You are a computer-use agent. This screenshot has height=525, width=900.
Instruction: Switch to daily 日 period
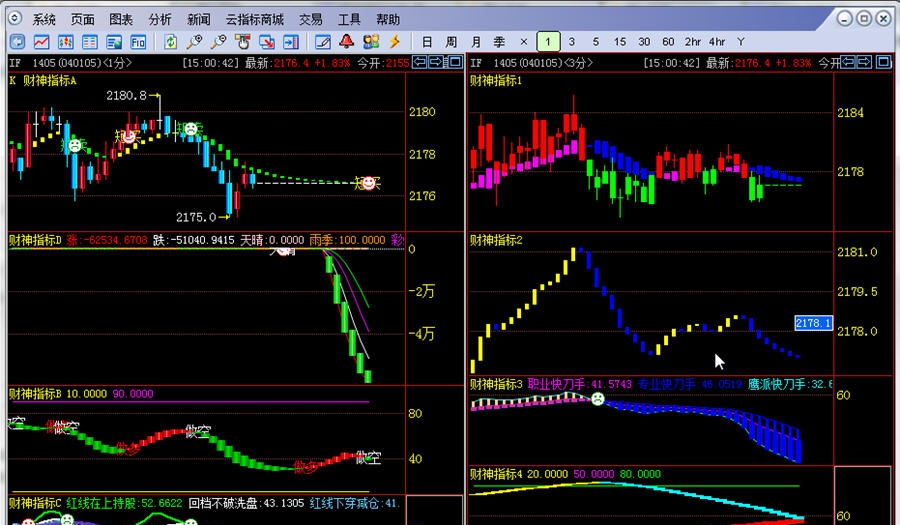click(427, 42)
